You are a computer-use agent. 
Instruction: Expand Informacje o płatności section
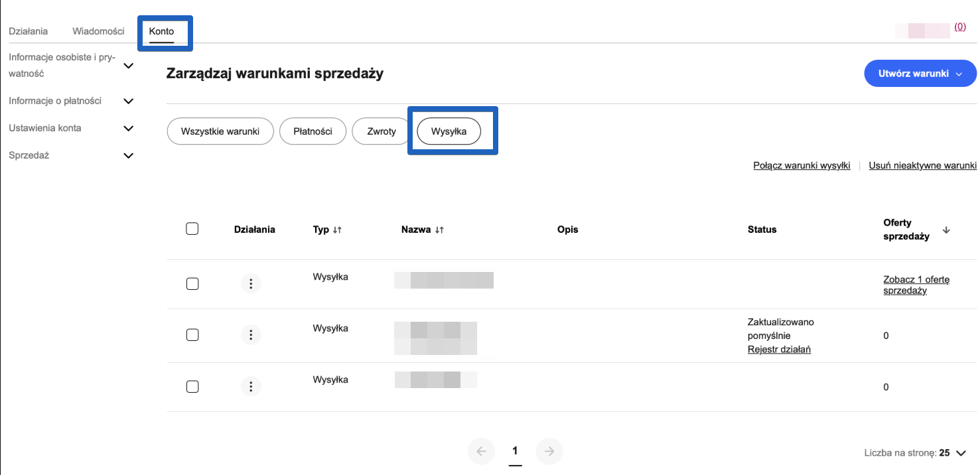tap(129, 102)
